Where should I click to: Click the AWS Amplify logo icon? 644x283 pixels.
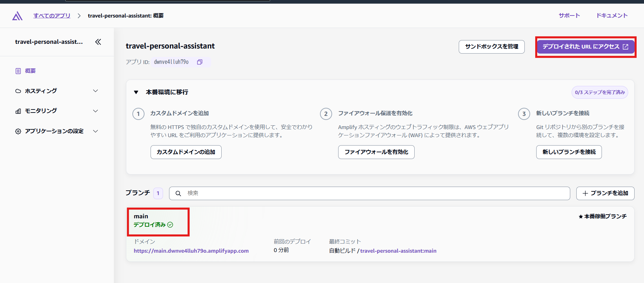pyautogui.click(x=17, y=16)
